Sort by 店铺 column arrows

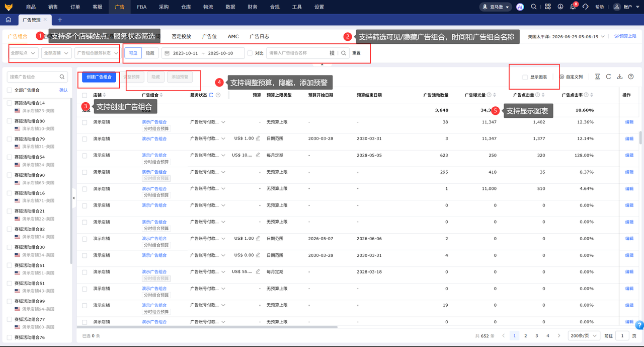(105, 95)
